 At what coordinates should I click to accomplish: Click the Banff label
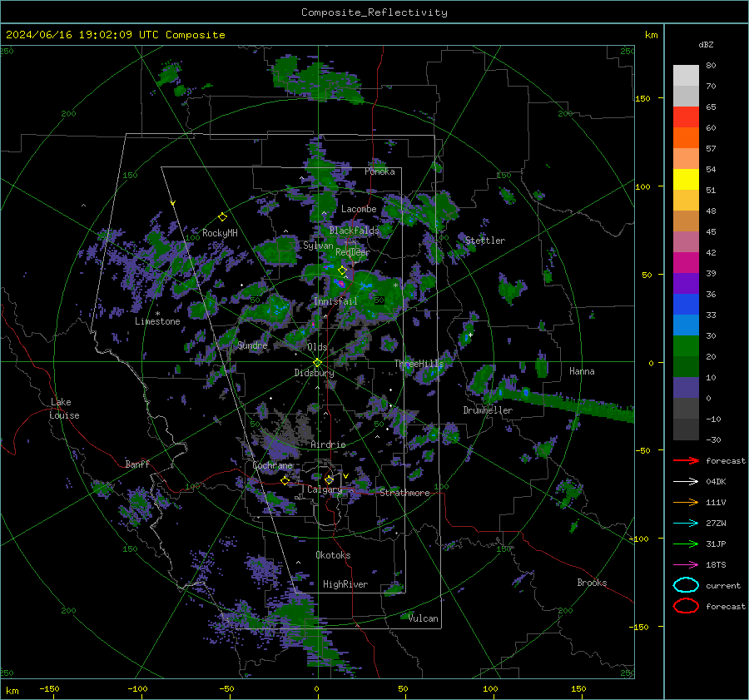(137, 464)
